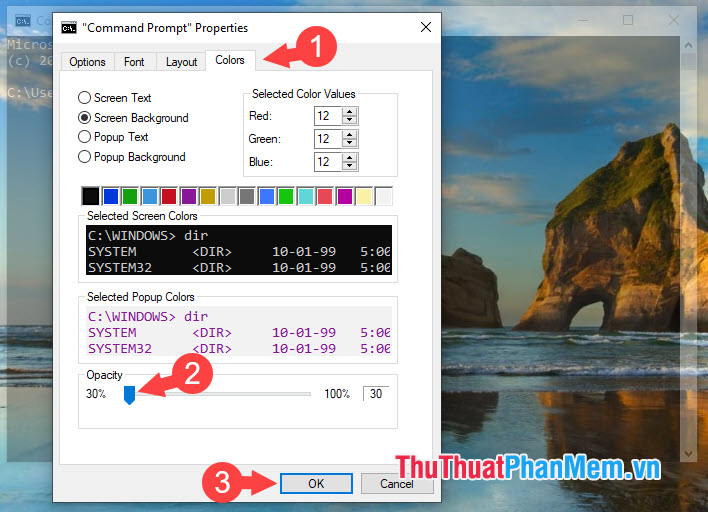Image resolution: width=708 pixels, height=512 pixels.
Task: Select the Popup Text radio button
Action: click(x=84, y=137)
